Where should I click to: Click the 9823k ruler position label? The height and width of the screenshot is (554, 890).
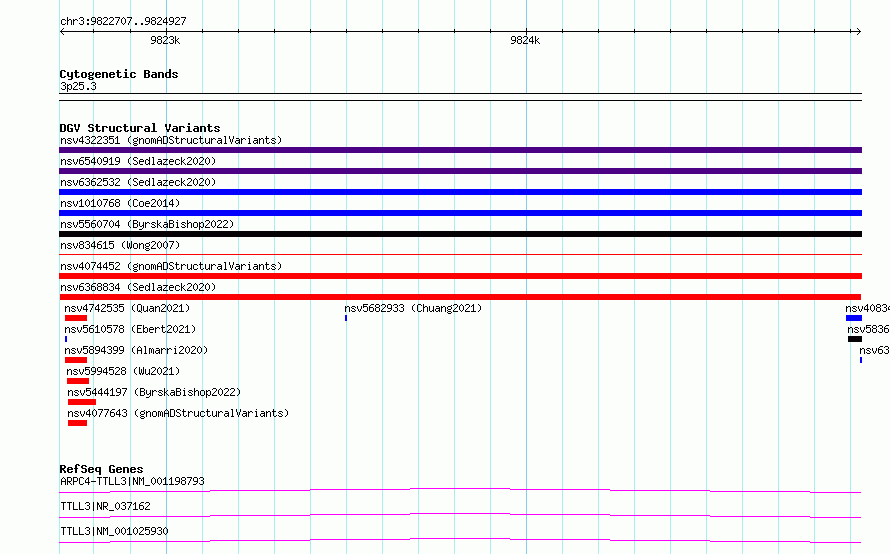click(x=165, y=40)
